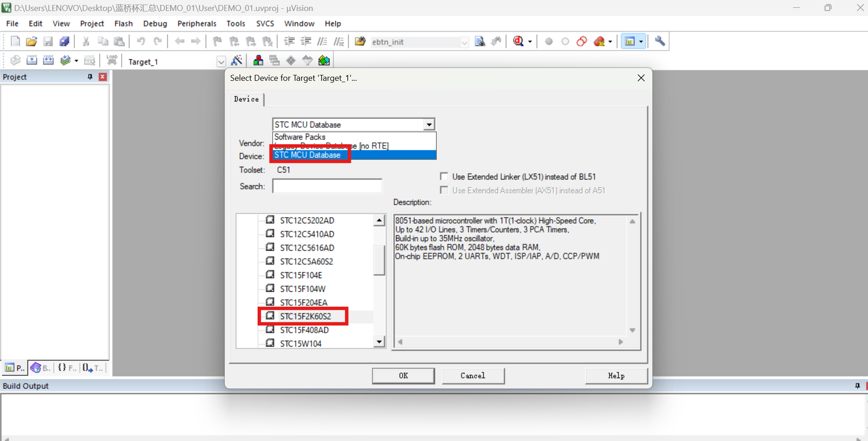Screen dimensions: 868x441
Task: Open the SVCS menu
Action: click(265, 23)
